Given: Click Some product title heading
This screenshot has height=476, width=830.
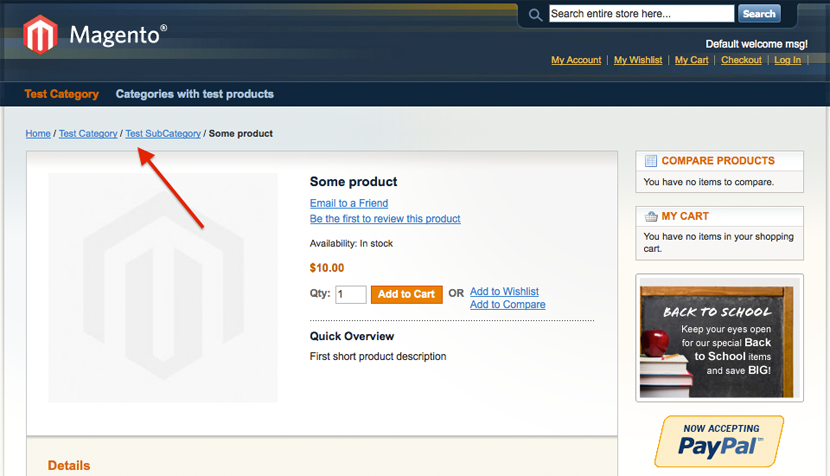Looking at the screenshot, I should click(x=354, y=182).
